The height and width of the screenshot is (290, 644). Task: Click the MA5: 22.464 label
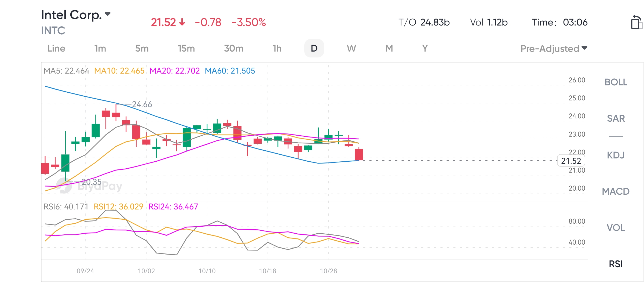click(x=66, y=71)
